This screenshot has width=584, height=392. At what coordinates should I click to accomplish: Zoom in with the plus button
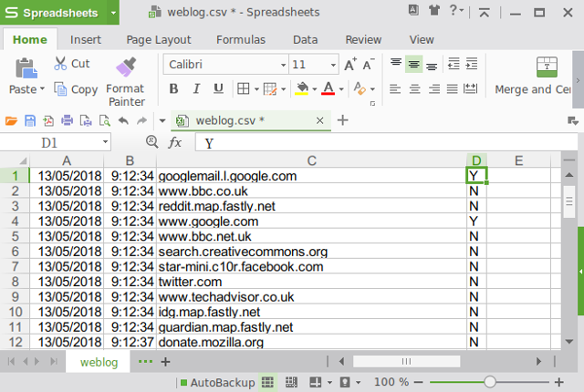(558, 382)
